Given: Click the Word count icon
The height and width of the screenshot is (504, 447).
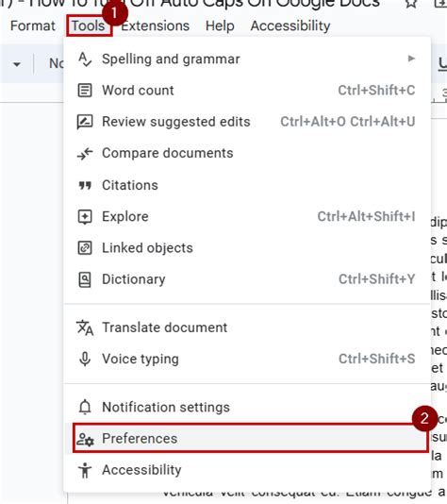Looking at the screenshot, I should coord(85,91).
